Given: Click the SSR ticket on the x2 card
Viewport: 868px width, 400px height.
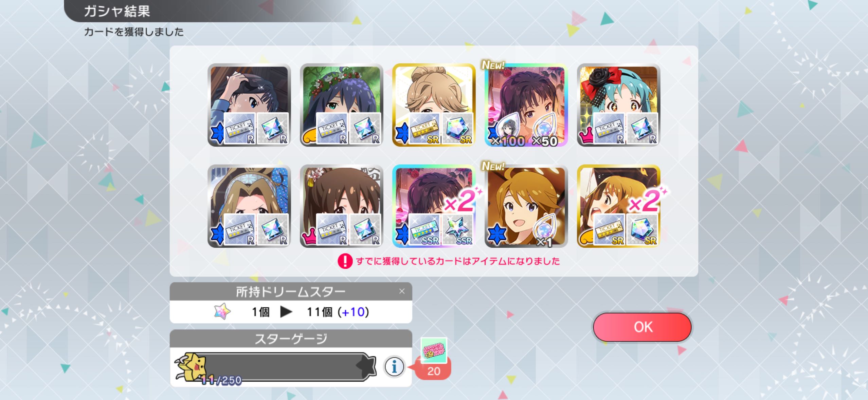Looking at the screenshot, I should click(424, 230).
